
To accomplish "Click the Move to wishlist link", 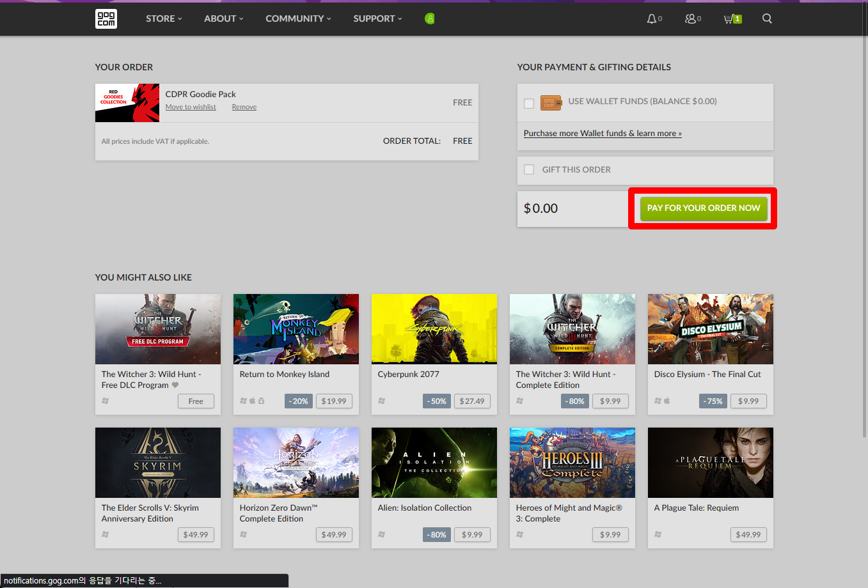I will point(191,107).
